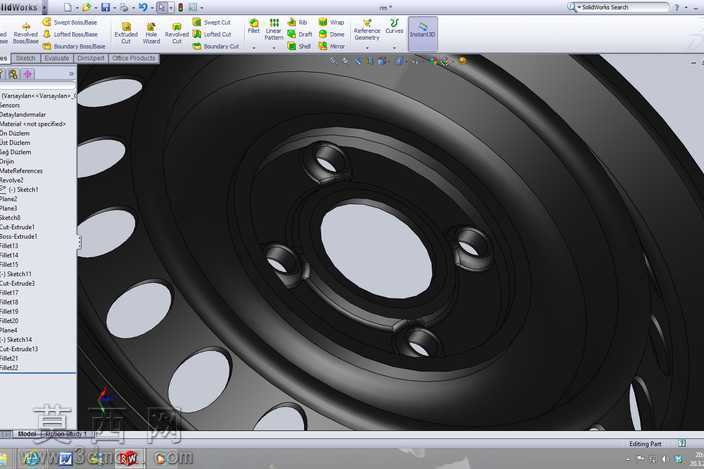Choose Swept Boss/Base feature
Viewport: 704px width, 469px height.
[70, 22]
